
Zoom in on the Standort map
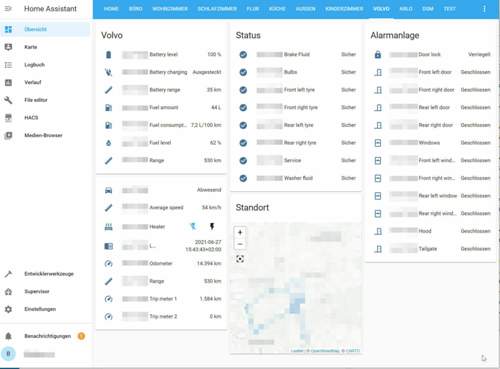(x=240, y=232)
